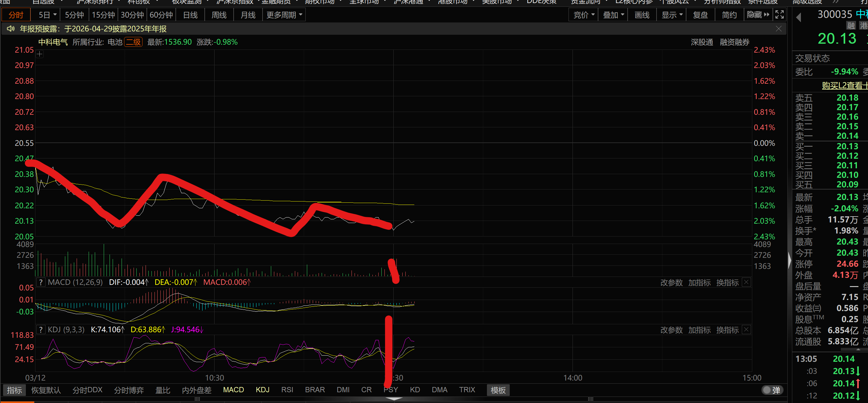868x403 pixels.
Task: Collapse the right panel with the splitter arrow
Action: (x=790, y=260)
